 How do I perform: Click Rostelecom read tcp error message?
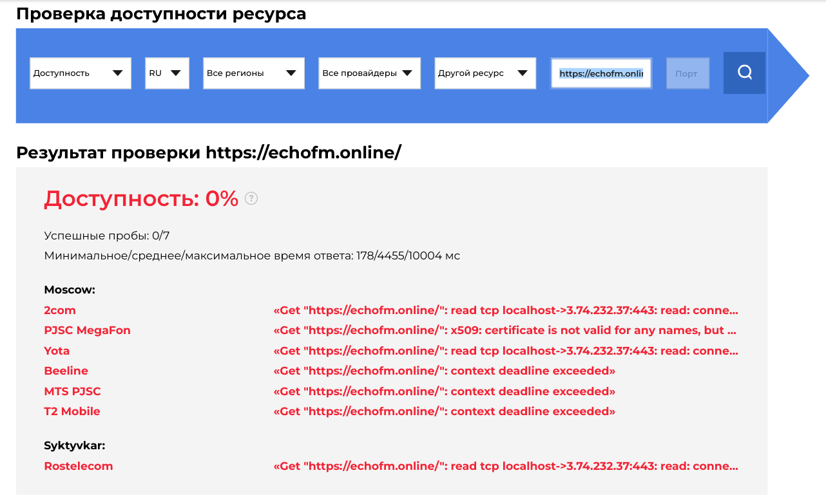506,466
